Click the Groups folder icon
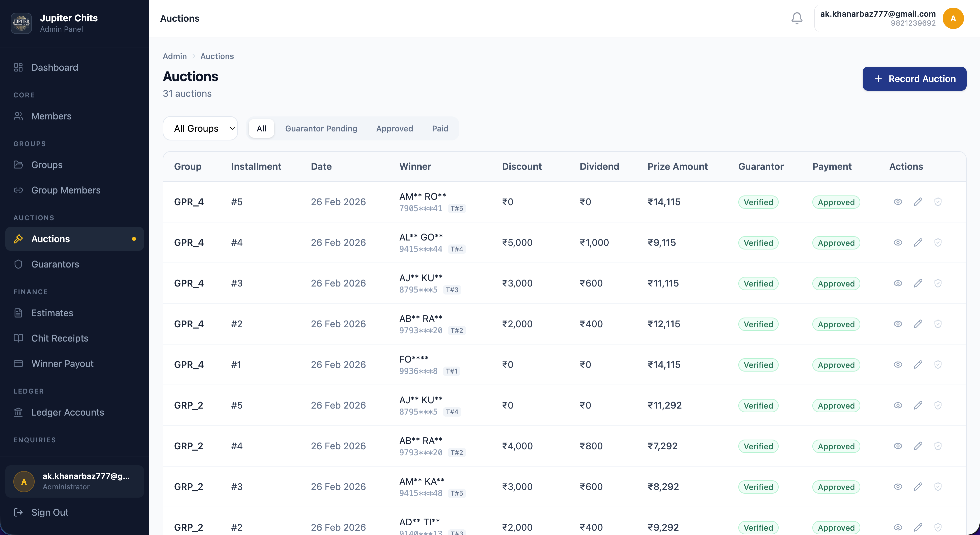980x535 pixels. click(x=18, y=164)
